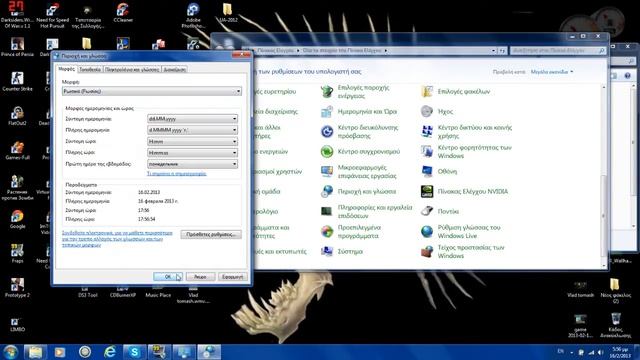Image resolution: width=640 pixels, height=360 pixels.
Task: Open the Windows Firewall icon
Action: (427, 251)
